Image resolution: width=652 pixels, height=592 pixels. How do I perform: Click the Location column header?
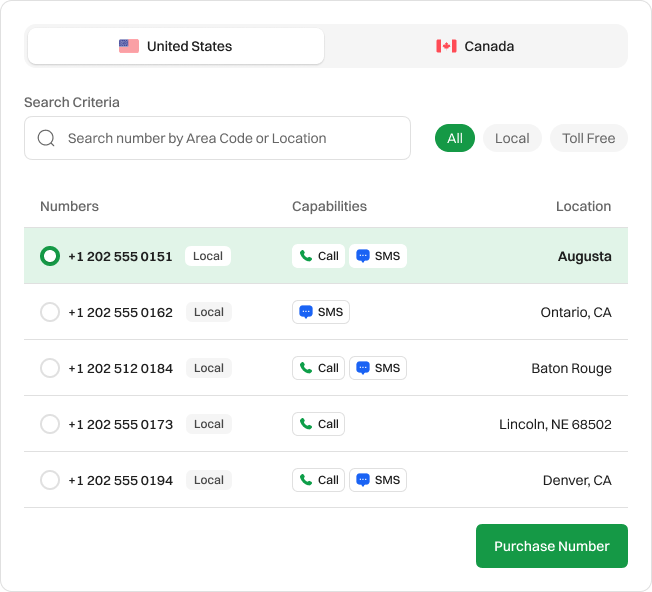tap(583, 206)
